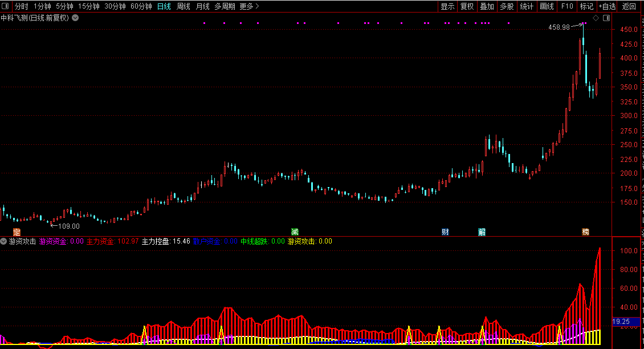Image resolution: width=644 pixels, height=349 pixels.
Task: Click the diamond marker icon above chart
Action: [x=596, y=18]
